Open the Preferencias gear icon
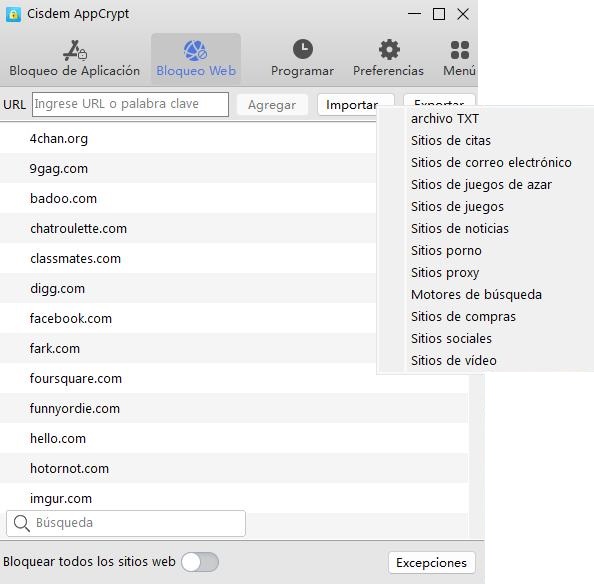This screenshot has width=594, height=584. pyautogui.click(x=389, y=50)
